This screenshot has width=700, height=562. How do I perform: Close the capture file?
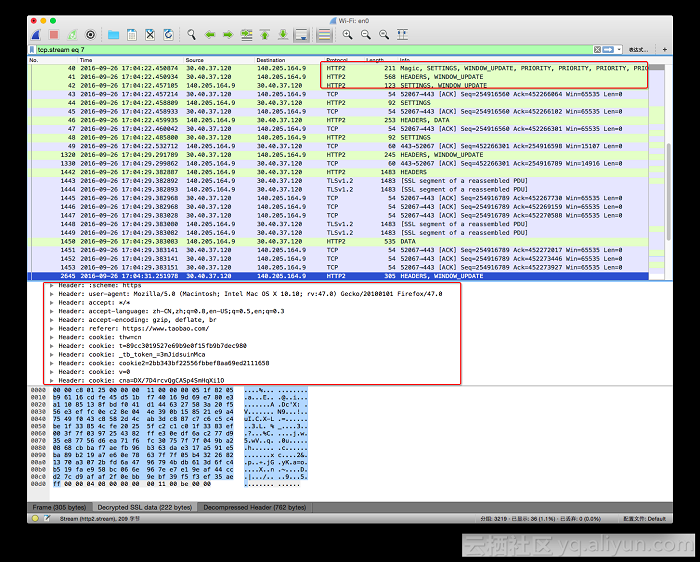pyautogui.click(x=150, y=35)
